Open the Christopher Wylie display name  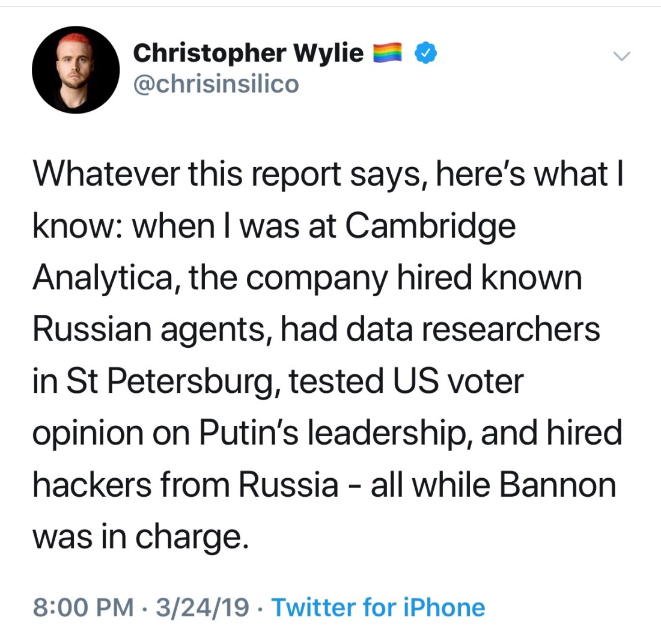(248, 53)
